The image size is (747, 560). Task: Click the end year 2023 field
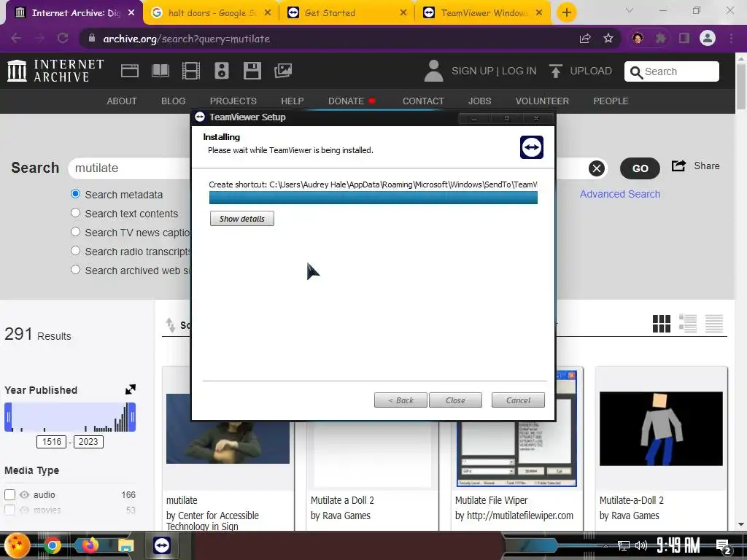[x=88, y=441]
